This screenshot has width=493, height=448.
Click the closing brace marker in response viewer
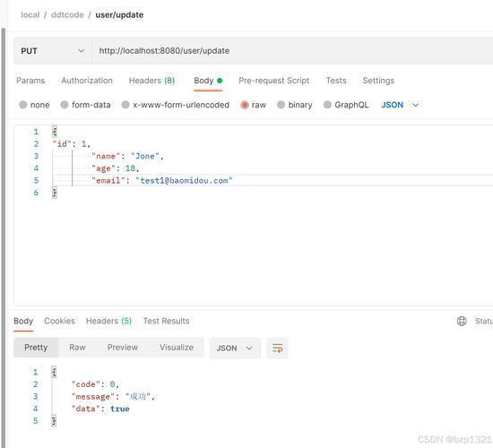pyautogui.click(x=54, y=420)
